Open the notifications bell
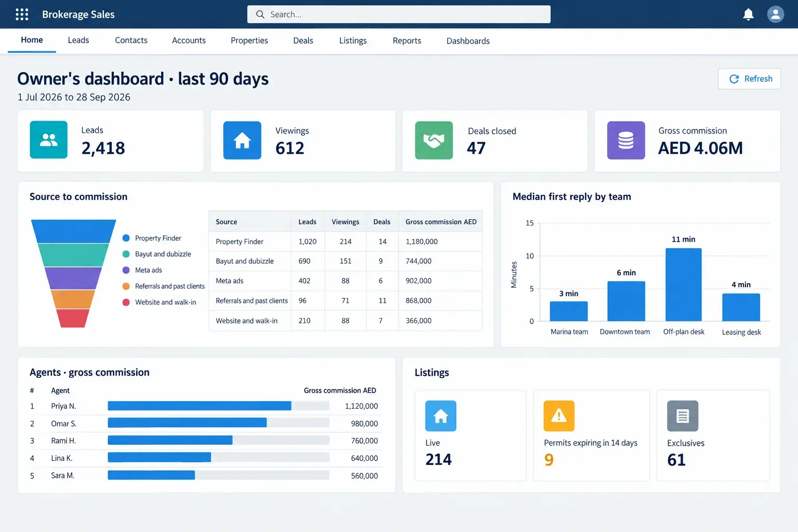Image resolution: width=798 pixels, height=532 pixels. click(748, 14)
